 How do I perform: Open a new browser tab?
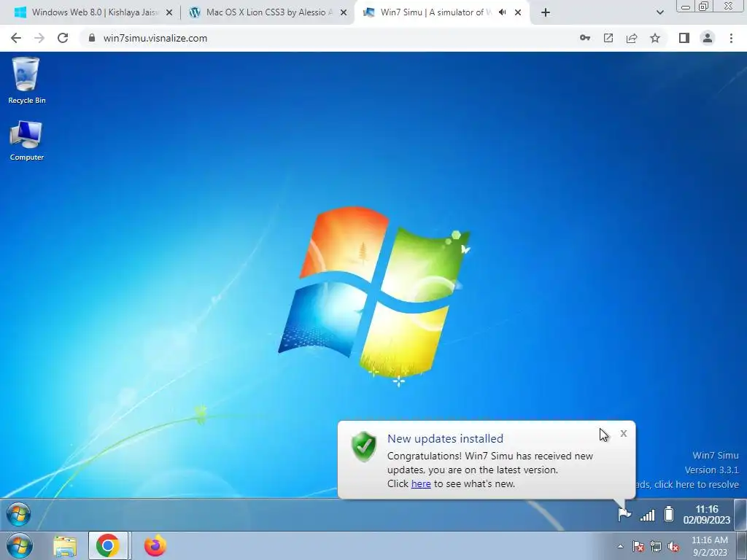tap(546, 12)
